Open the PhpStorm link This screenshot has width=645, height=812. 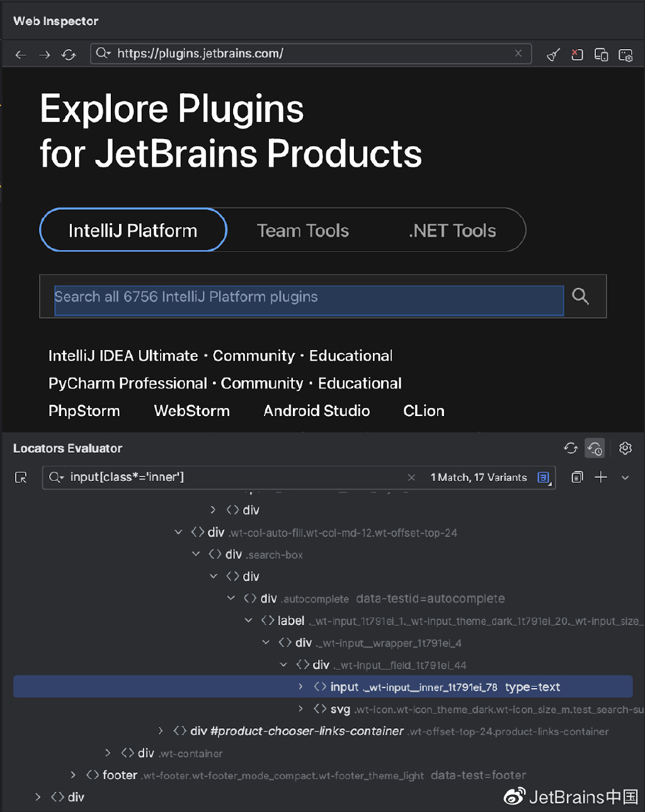coord(84,411)
